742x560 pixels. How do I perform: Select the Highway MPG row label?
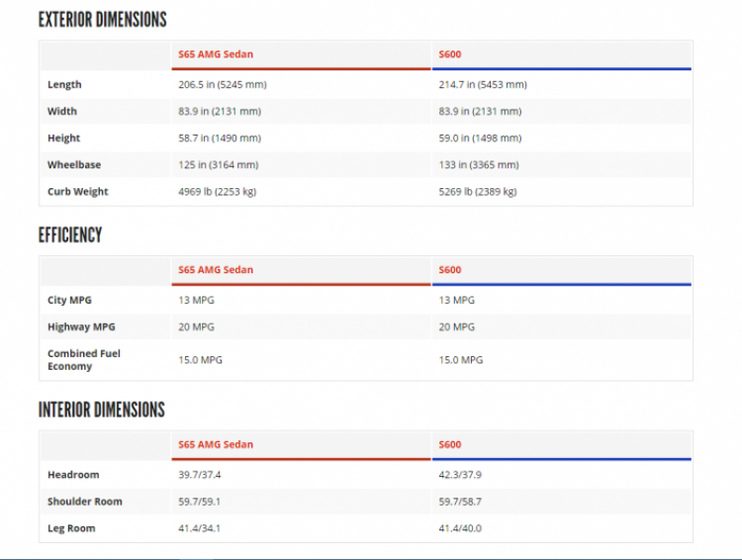click(81, 327)
